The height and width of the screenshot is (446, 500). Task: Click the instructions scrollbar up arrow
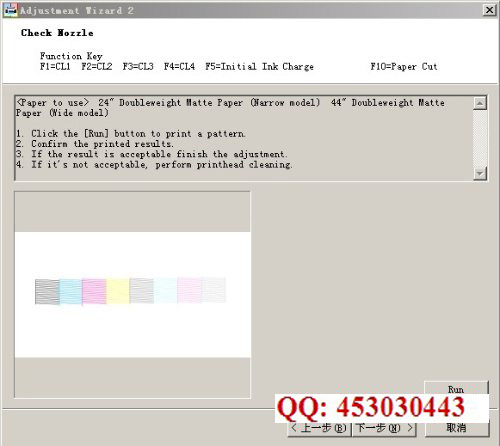tap(480, 104)
